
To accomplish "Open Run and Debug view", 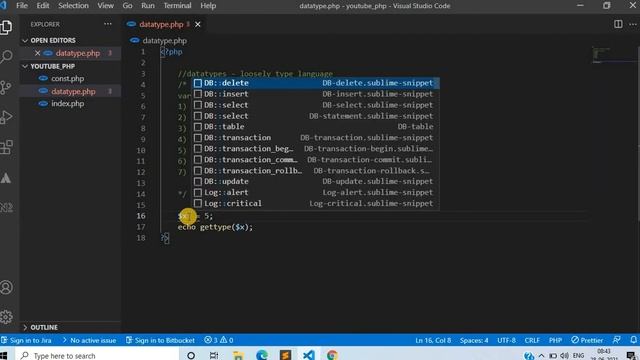I will click(x=7, y=117).
